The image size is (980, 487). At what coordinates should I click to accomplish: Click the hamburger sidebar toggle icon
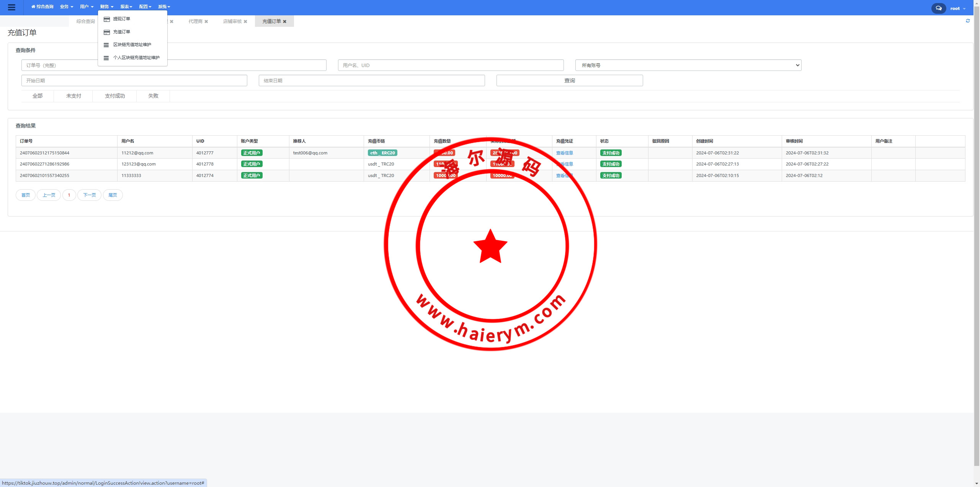pyautogui.click(x=11, y=7)
